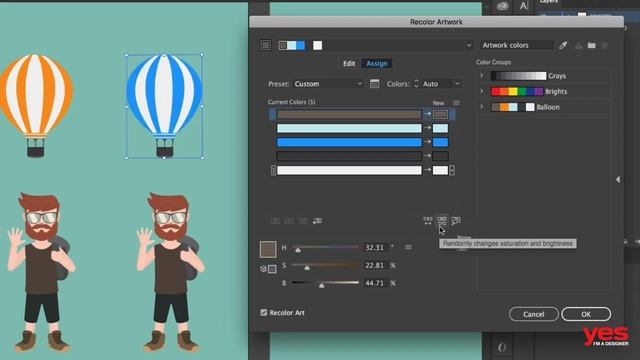This screenshot has width=640, height=360.
Task: Click the Color Reduction Options icon beside Preset
Action: 374,84
